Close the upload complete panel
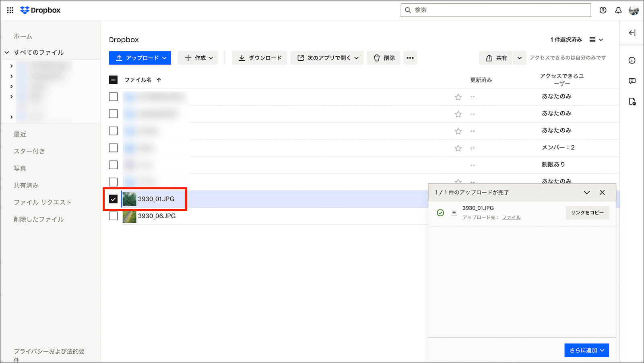The image size is (644, 363). [x=602, y=193]
